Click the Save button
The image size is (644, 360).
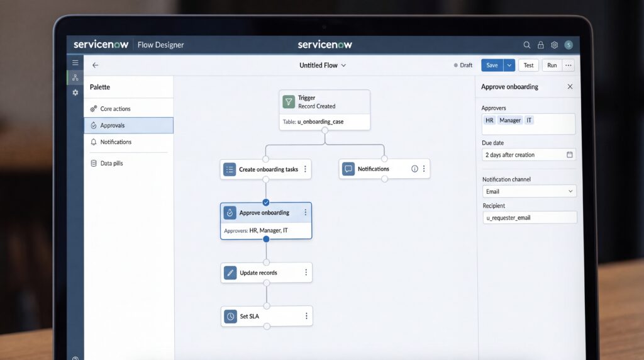492,65
